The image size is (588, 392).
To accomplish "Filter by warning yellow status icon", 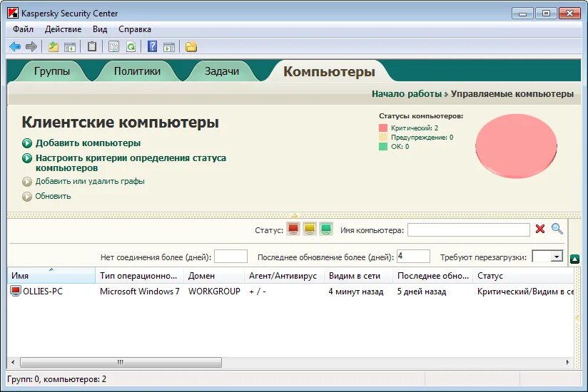I will click(310, 229).
